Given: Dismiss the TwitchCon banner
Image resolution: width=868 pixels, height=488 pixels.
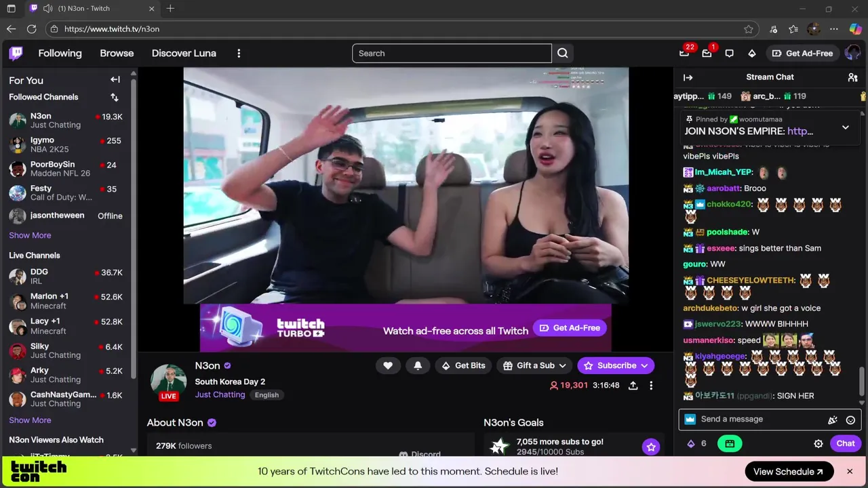Looking at the screenshot, I should [x=850, y=471].
